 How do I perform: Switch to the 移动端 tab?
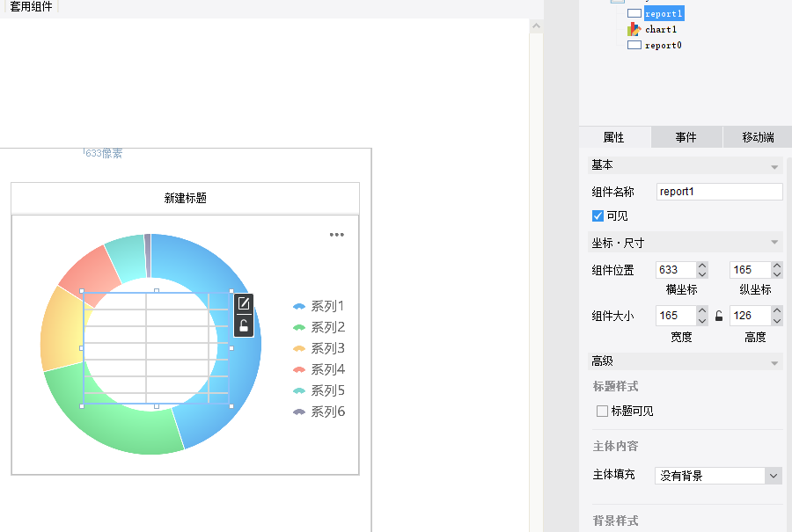[757, 137]
